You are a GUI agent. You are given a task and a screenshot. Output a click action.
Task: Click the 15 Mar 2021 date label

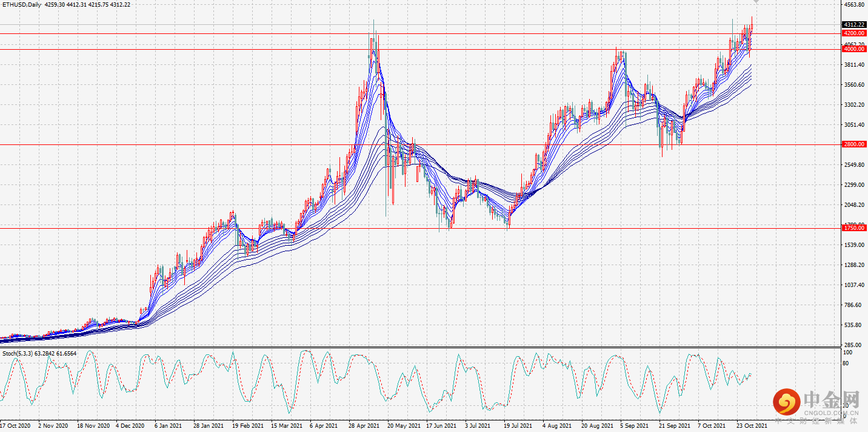pyautogui.click(x=286, y=426)
